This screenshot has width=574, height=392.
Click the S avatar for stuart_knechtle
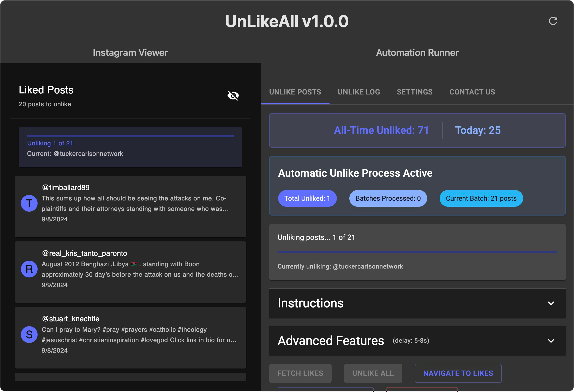coord(29,334)
